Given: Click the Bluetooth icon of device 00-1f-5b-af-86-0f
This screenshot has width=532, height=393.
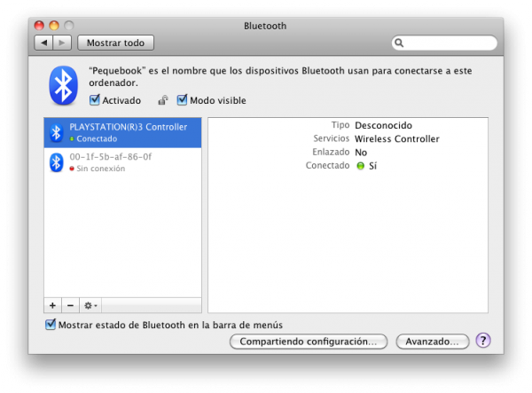Looking at the screenshot, I should pyautogui.click(x=57, y=162).
